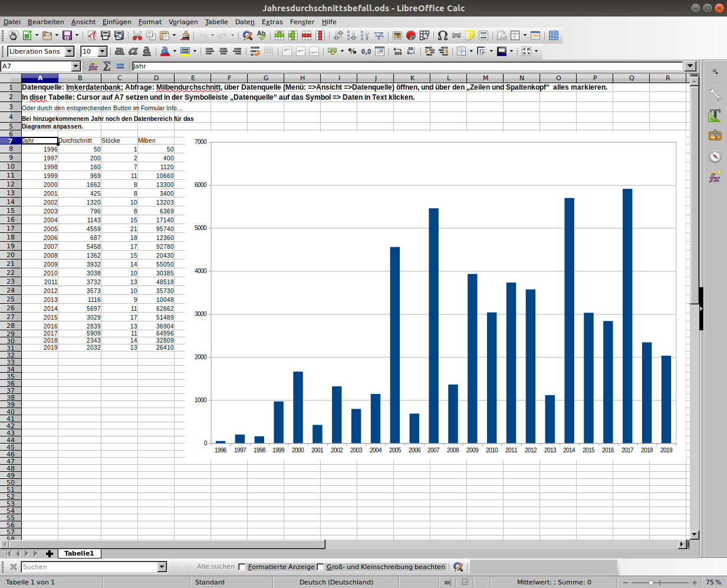The height and width of the screenshot is (588, 727).
Task: Click the Alle suchen button
Action: tap(216, 566)
